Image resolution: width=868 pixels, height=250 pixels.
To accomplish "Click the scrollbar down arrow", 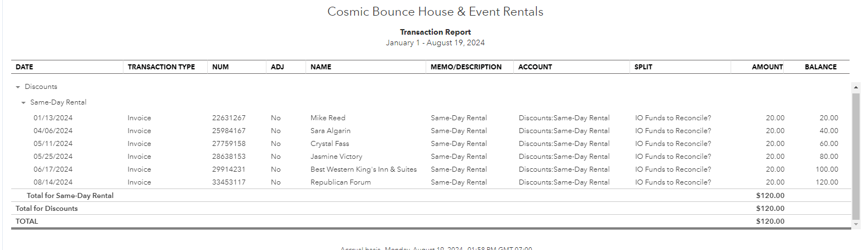I will click(855, 224).
